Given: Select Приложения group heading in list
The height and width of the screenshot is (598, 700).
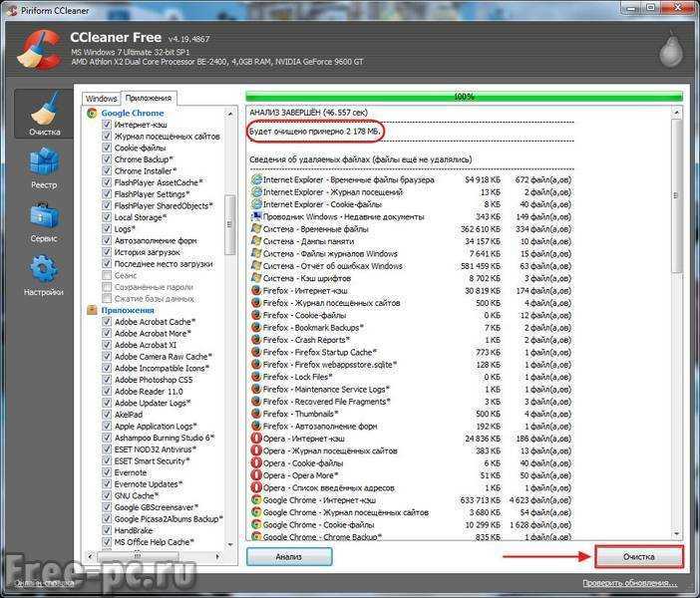Looking at the screenshot, I should coord(128,310).
